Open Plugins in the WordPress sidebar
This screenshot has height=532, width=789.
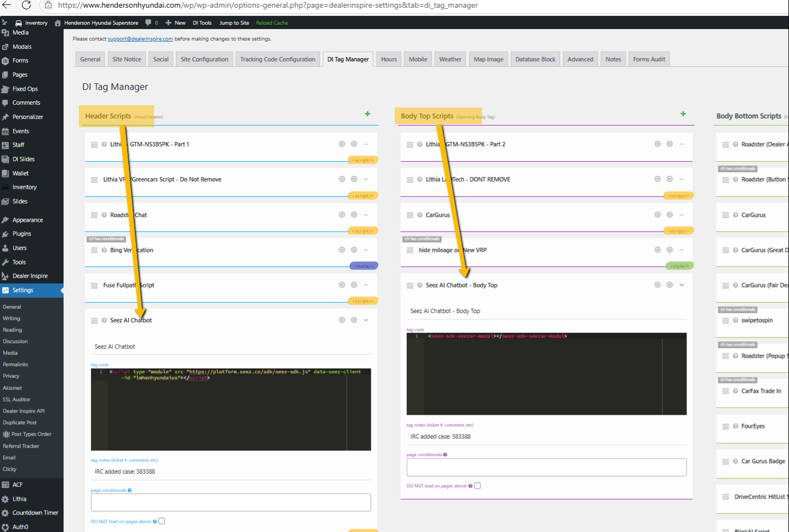pyautogui.click(x=22, y=234)
